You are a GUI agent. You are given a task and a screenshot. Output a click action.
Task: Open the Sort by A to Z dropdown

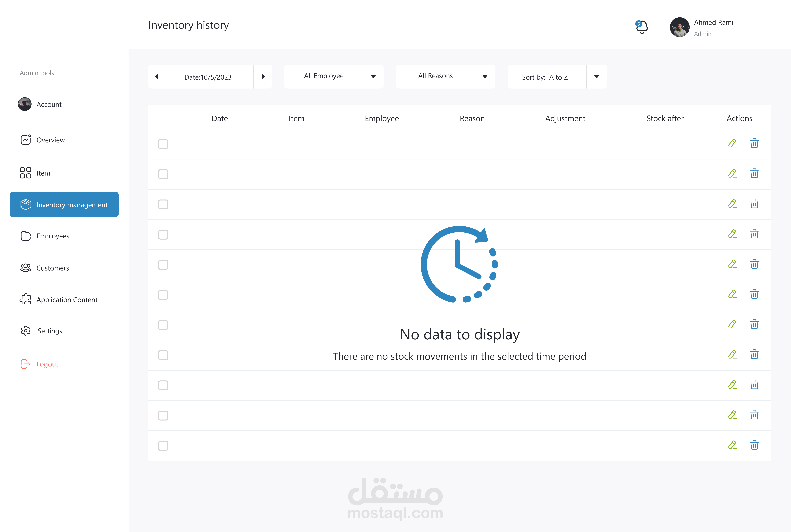point(596,77)
